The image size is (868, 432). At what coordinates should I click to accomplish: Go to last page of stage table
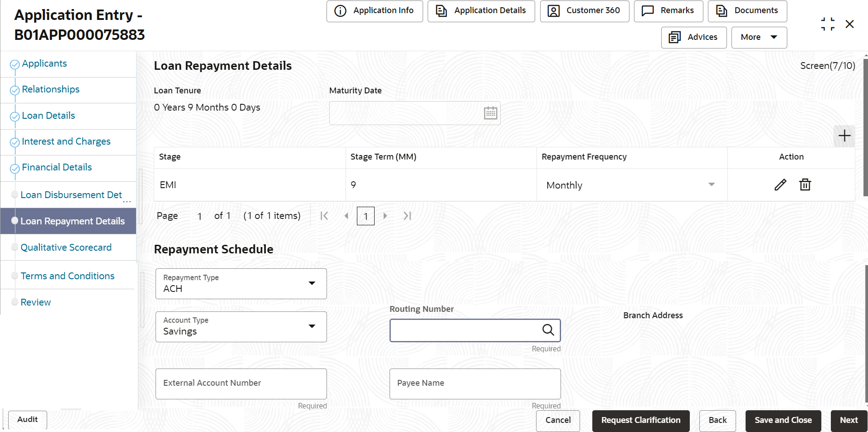[407, 216]
